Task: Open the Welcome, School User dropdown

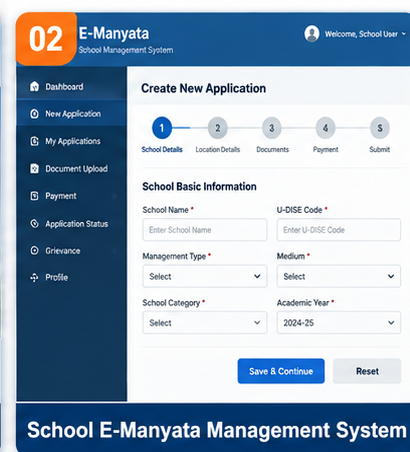Action: (365, 34)
